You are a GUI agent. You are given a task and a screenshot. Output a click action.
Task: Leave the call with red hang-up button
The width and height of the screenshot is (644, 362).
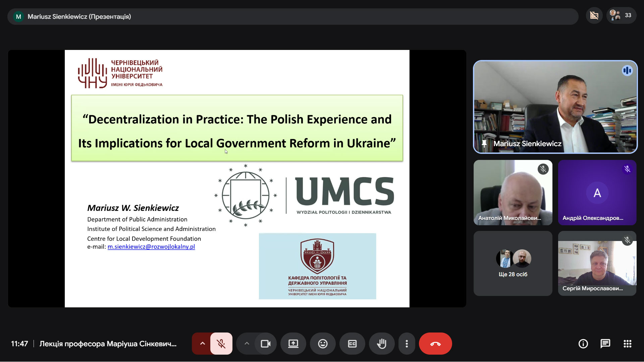435,344
